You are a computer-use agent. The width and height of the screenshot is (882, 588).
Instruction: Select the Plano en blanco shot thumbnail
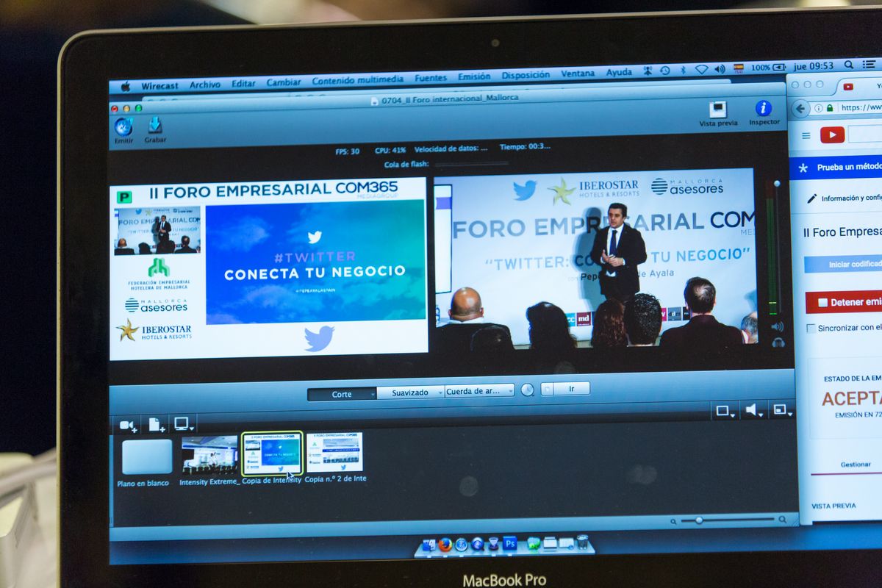coord(147,456)
